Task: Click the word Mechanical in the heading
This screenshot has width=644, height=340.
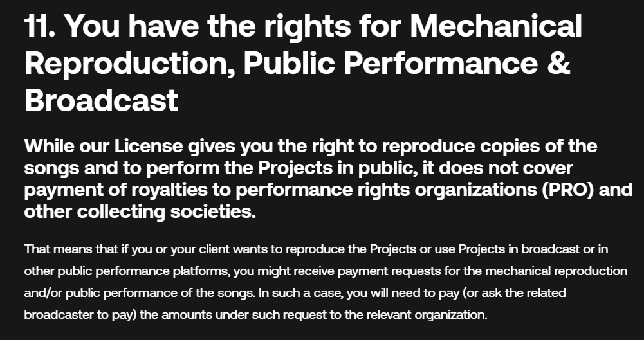Action: click(x=496, y=27)
